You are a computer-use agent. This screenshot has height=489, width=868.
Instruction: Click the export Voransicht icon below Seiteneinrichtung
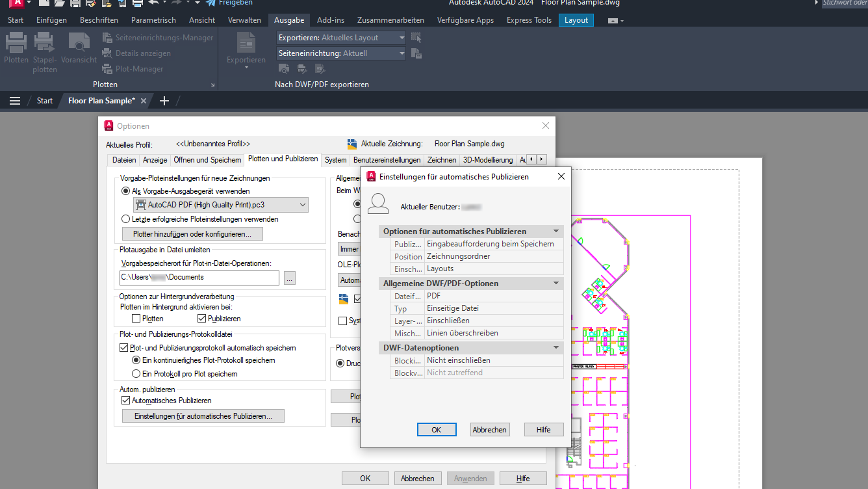point(284,68)
